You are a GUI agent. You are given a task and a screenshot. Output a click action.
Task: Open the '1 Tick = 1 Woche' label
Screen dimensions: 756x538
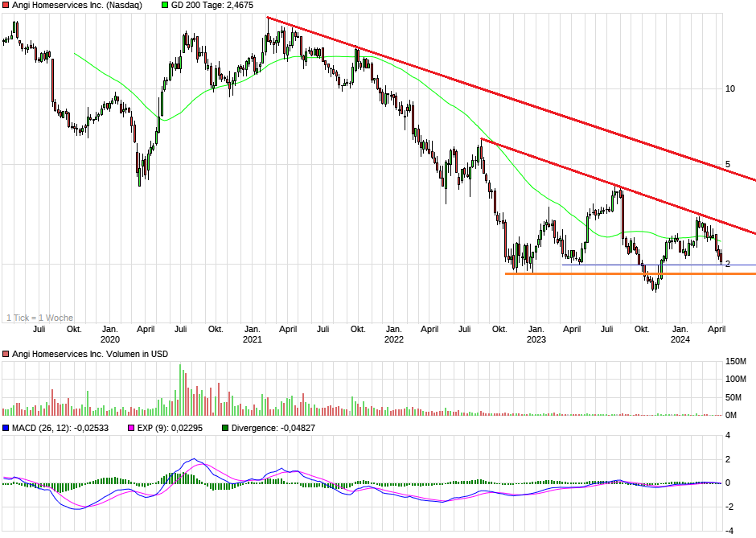tap(40, 318)
